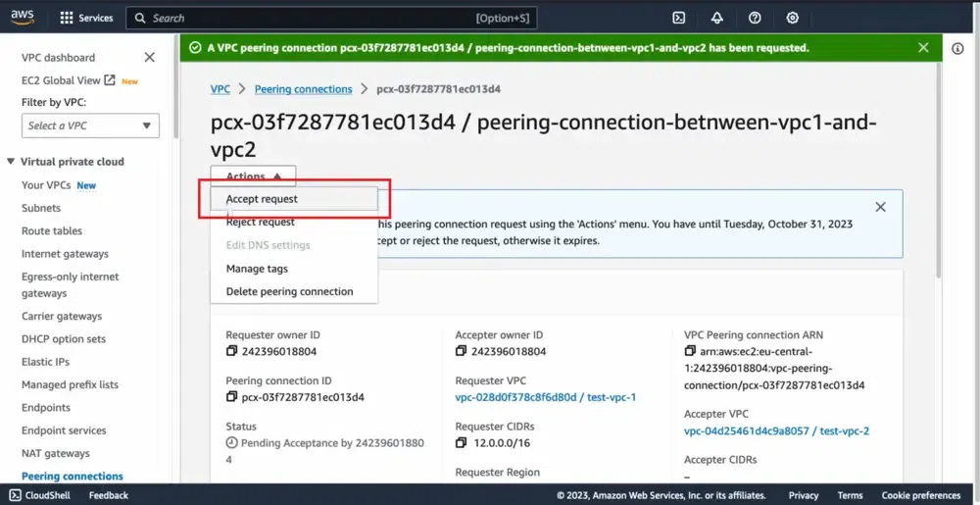The width and height of the screenshot is (980, 505).
Task: Go to Peering connections breadcrumb
Action: tap(303, 89)
